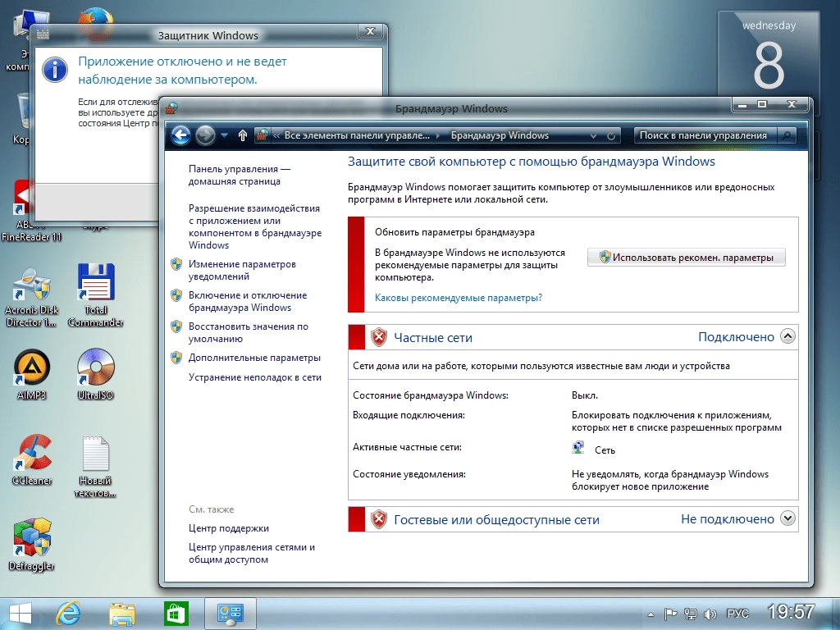Show hidden tray icons arrow

pos(651,614)
